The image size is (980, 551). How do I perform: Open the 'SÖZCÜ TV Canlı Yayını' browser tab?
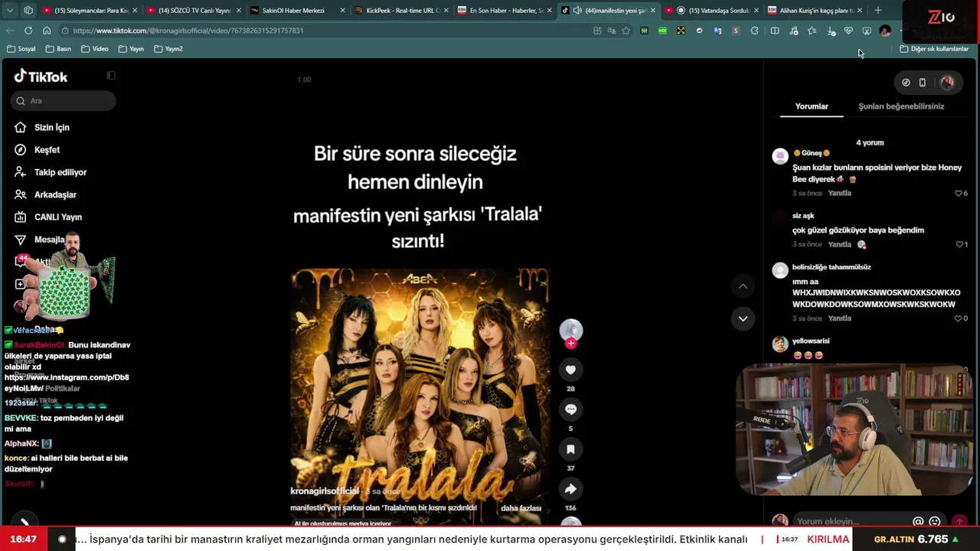click(x=194, y=11)
